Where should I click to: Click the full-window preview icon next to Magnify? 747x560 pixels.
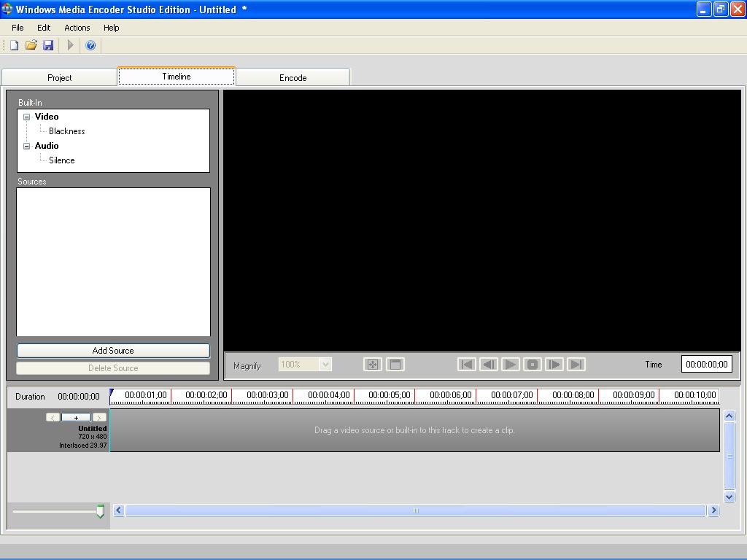point(395,365)
